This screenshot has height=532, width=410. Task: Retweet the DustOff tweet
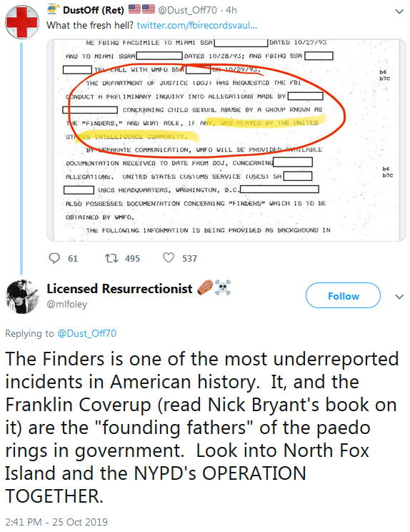[111, 258]
